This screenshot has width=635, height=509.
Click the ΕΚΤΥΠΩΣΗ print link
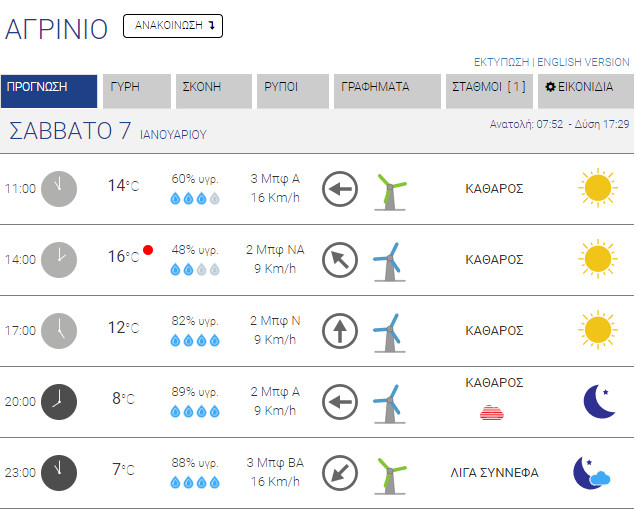(501, 61)
